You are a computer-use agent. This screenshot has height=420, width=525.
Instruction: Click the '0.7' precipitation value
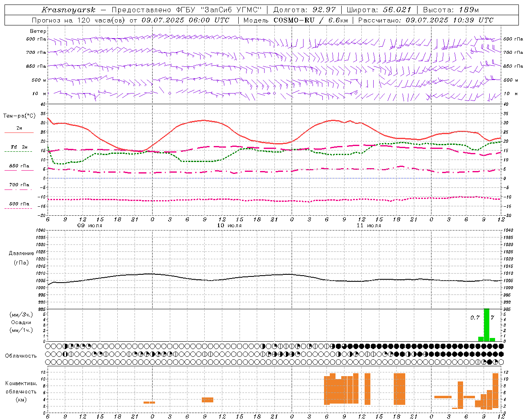pyautogui.click(x=475, y=317)
